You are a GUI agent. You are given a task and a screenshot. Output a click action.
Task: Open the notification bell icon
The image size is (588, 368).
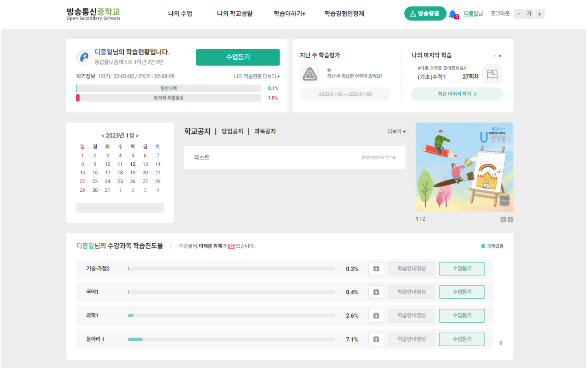(452, 13)
